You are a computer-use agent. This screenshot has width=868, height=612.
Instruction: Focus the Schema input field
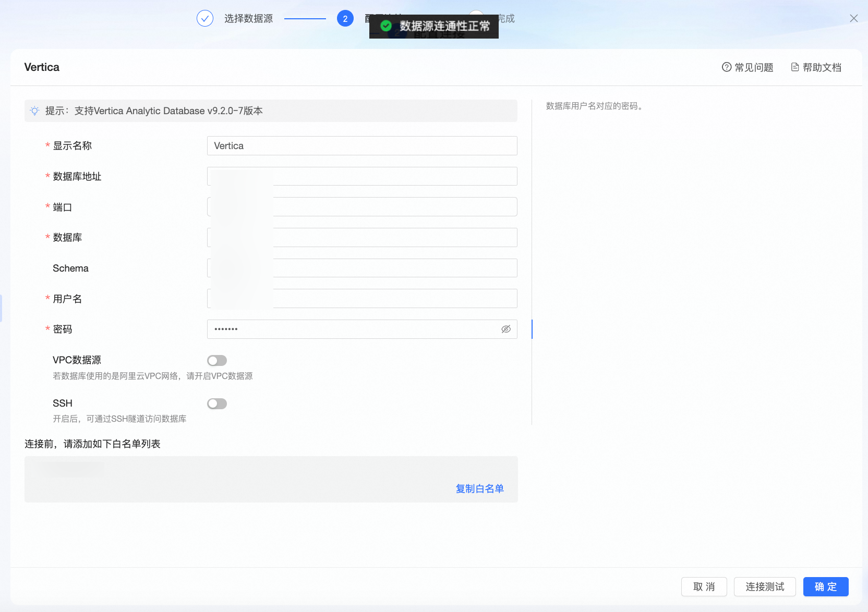362,268
